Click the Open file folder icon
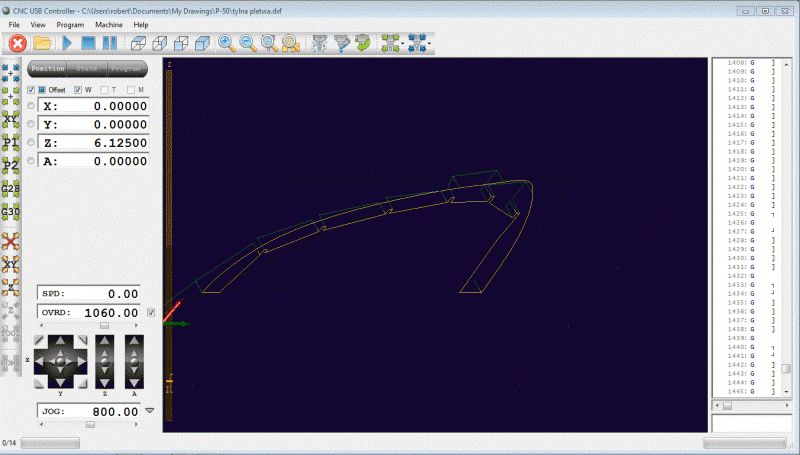The image size is (800, 455). click(42, 43)
